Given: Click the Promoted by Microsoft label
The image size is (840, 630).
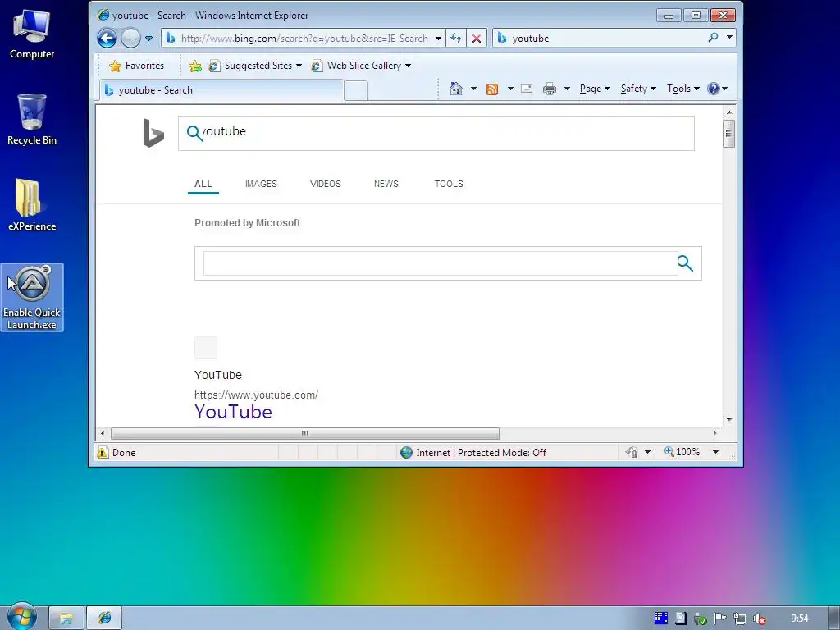Looking at the screenshot, I should [247, 223].
